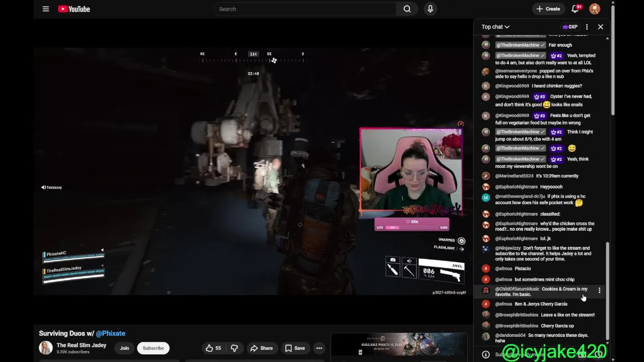
Task: Click @TheBrokenMachine on Fair enough message
Action: pos(520,45)
